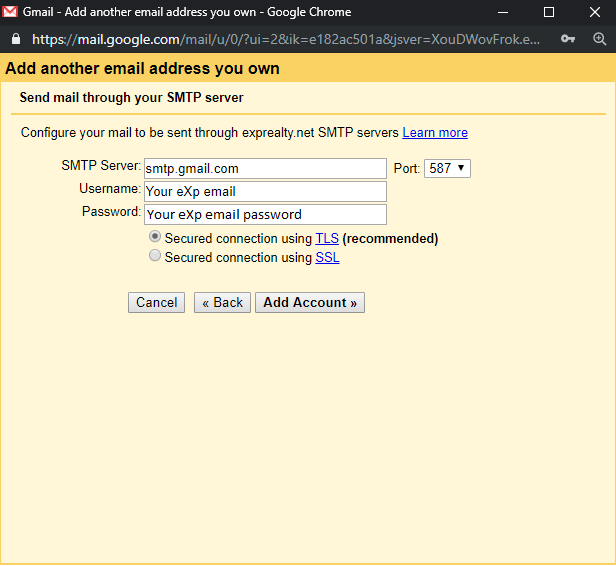The height and width of the screenshot is (566, 616).
Task: Focus the SMTP Server input field
Action: 266,169
